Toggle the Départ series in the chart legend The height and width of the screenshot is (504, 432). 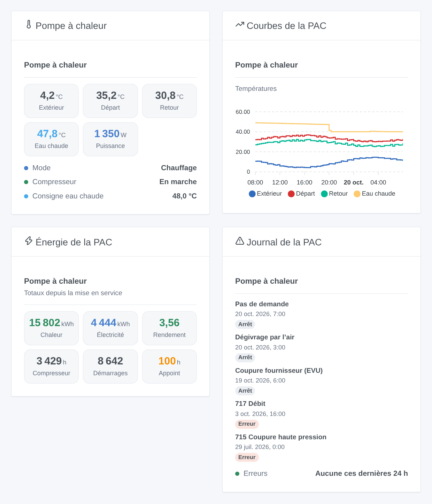pyautogui.click(x=301, y=194)
